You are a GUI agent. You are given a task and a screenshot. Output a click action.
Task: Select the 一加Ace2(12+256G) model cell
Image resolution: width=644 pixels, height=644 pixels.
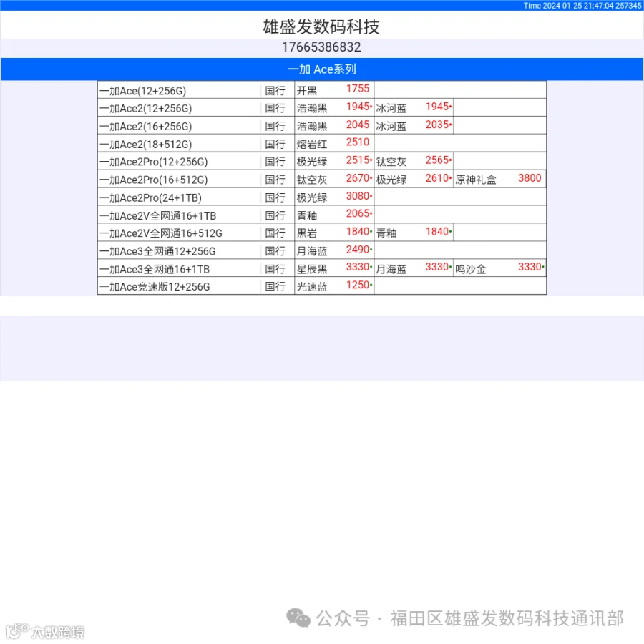point(179,109)
